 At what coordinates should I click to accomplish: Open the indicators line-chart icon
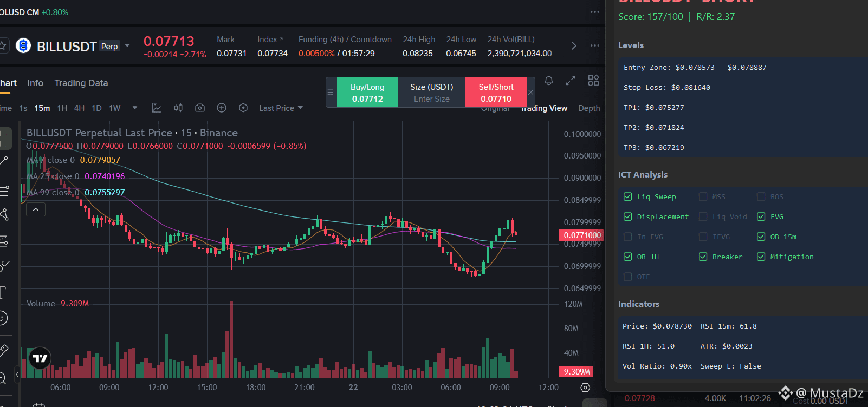point(157,108)
